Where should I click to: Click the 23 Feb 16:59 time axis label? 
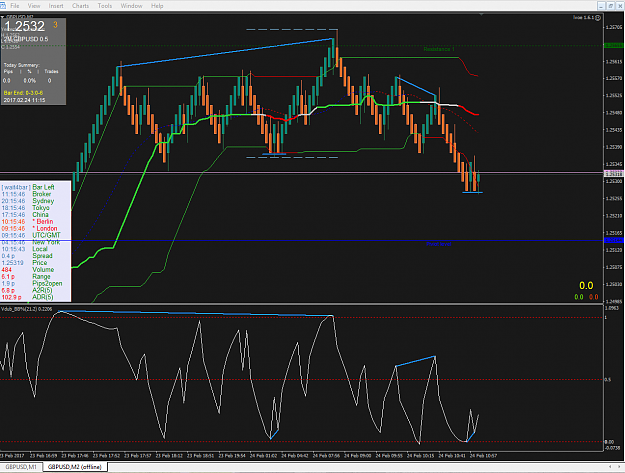(x=43, y=455)
